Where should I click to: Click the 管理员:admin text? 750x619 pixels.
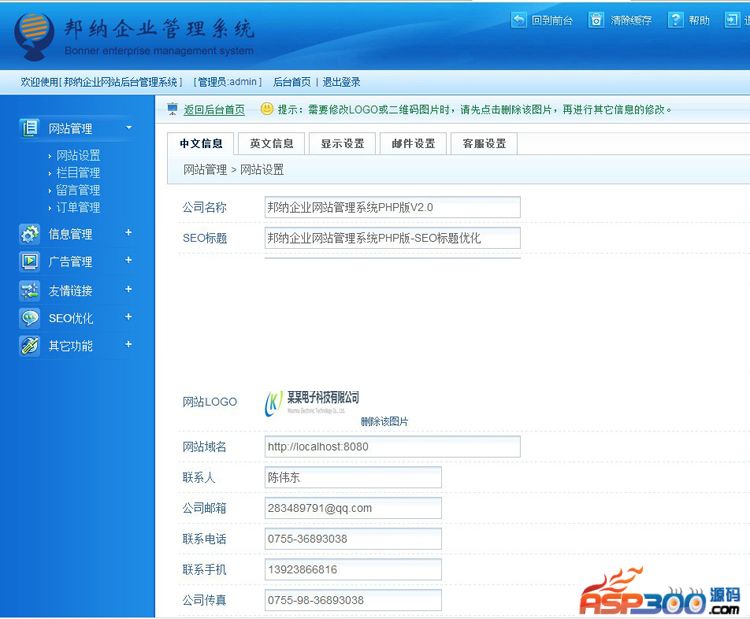[x=228, y=82]
